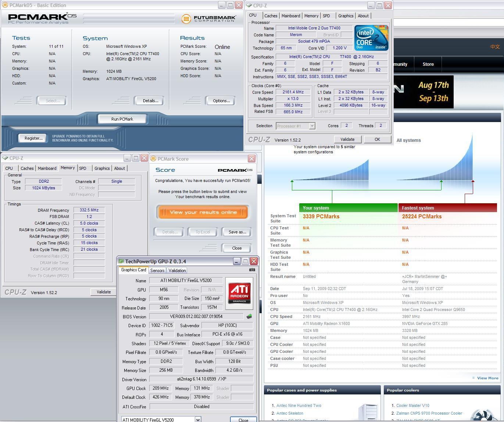Click the Fastest system red header
The width and height of the screenshot is (504, 422).
point(447,208)
